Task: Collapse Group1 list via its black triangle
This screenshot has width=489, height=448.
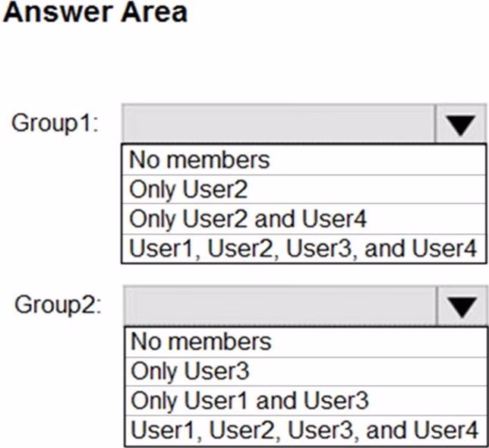Action: pyautogui.click(x=460, y=124)
